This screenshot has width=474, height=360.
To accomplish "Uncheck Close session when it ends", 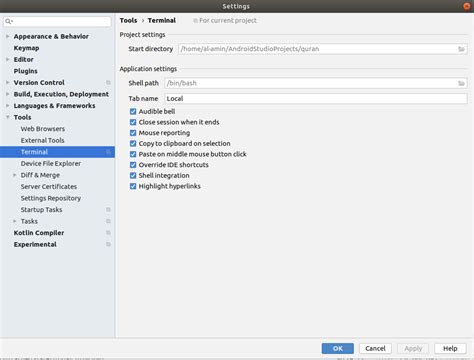I will pos(133,122).
